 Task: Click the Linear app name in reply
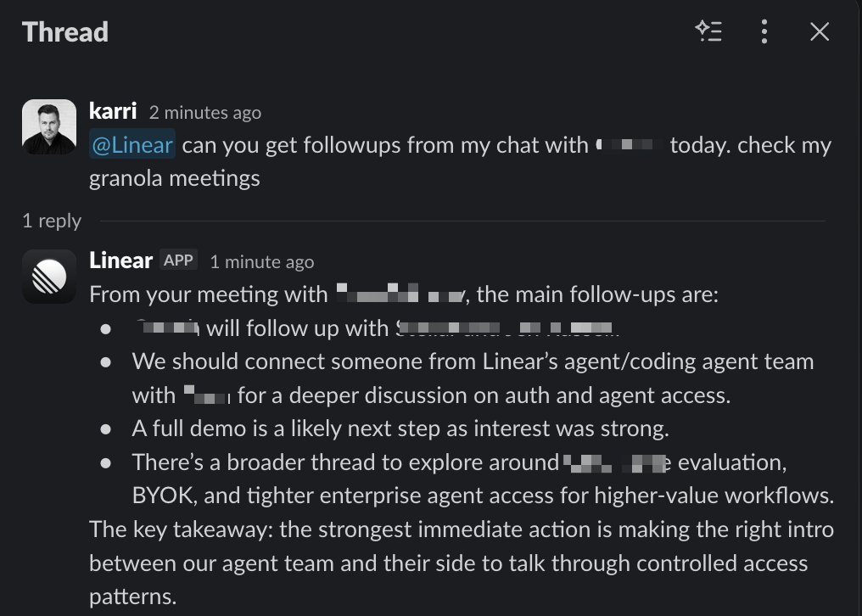tap(121, 260)
